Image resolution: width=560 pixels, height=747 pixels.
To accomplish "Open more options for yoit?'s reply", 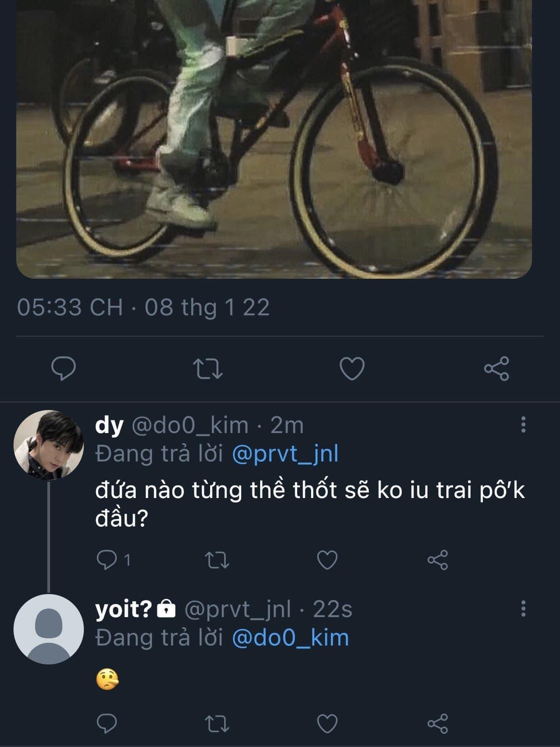I will pyautogui.click(x=523, y=609).
